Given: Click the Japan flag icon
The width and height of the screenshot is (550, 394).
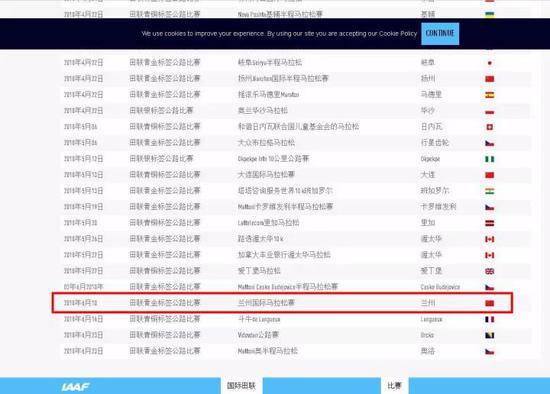Looking at the screenshot, I should coord(489,63).
